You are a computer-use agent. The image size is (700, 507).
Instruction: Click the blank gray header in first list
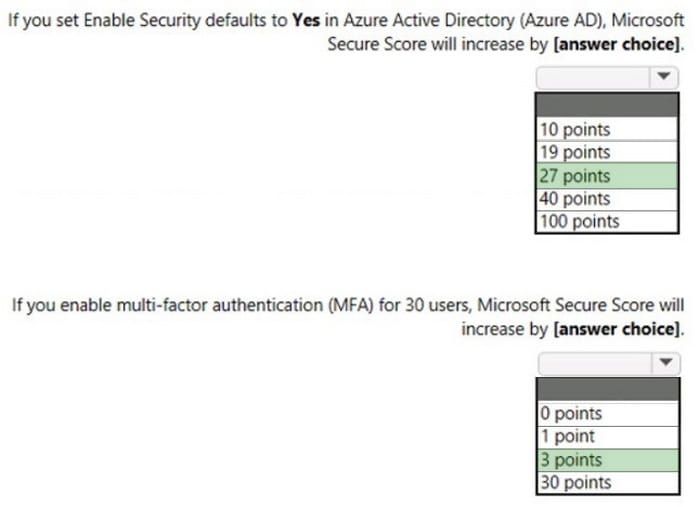(x=607, y=105)
